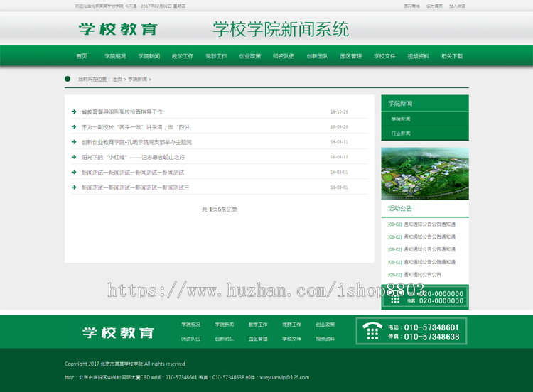Click the Copyright 2017 footer line
The image size is (533, 392).
pyautogui.click(x=125, y=364)
